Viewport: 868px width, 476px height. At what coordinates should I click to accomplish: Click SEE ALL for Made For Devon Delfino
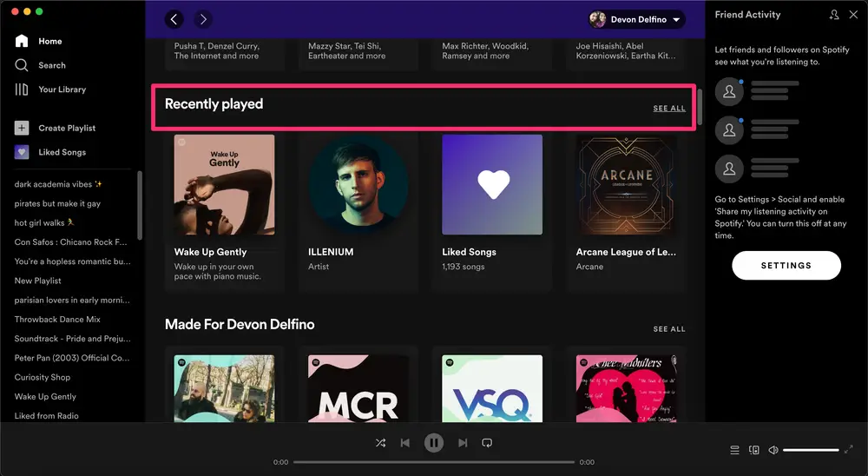[669, 328]
